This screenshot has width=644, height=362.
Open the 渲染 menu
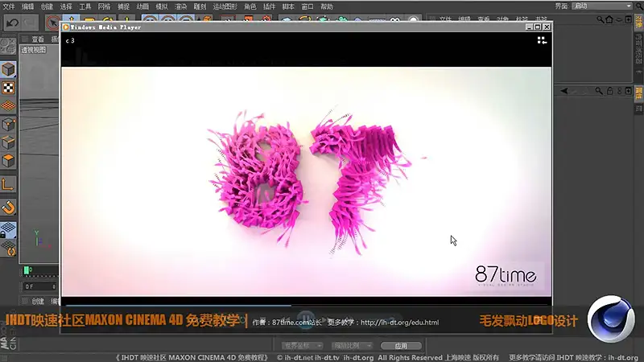(x=180, y=6)
